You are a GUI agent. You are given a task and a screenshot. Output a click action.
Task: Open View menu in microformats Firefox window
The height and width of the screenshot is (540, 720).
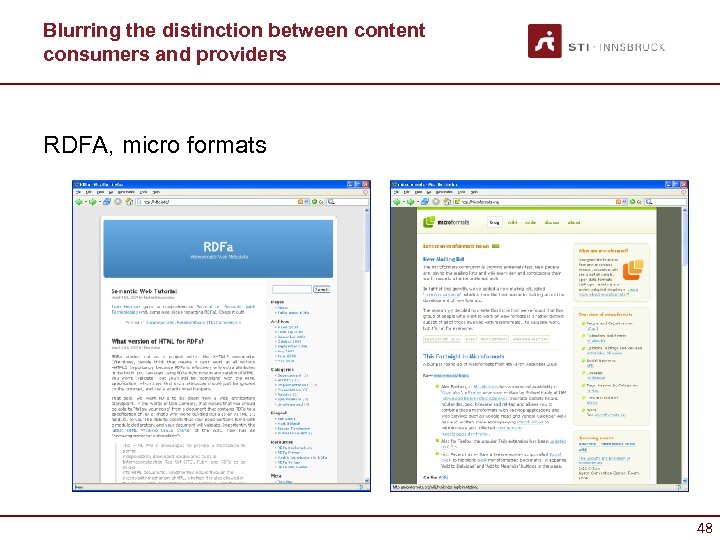[x=419, y=192]
